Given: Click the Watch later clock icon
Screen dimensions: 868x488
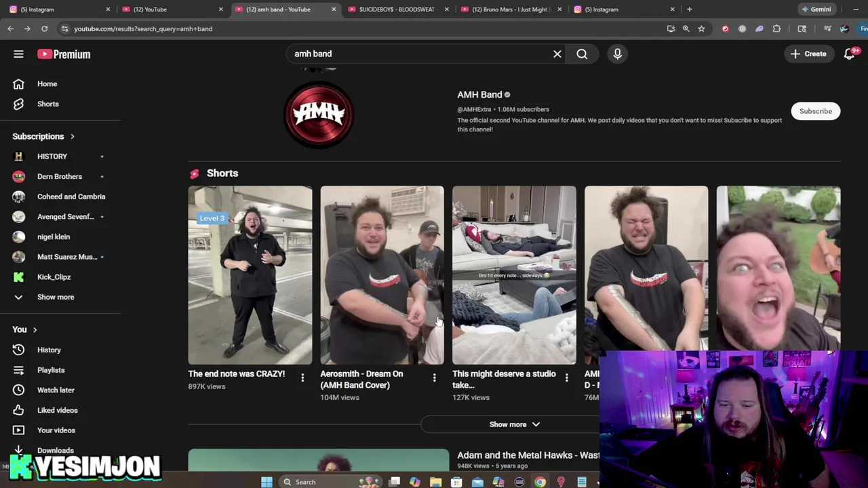Looking at the screenshot, I should (18, 390).
